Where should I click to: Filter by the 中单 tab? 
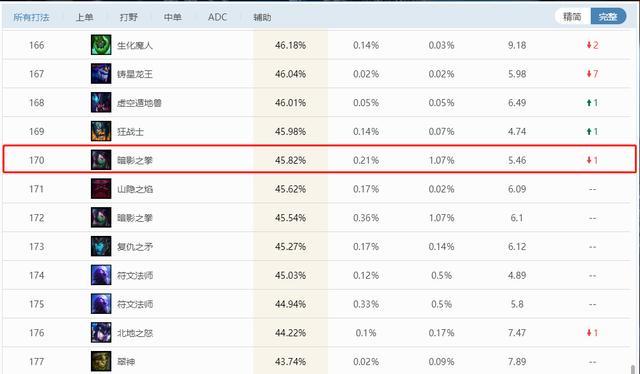pos(173,17)
